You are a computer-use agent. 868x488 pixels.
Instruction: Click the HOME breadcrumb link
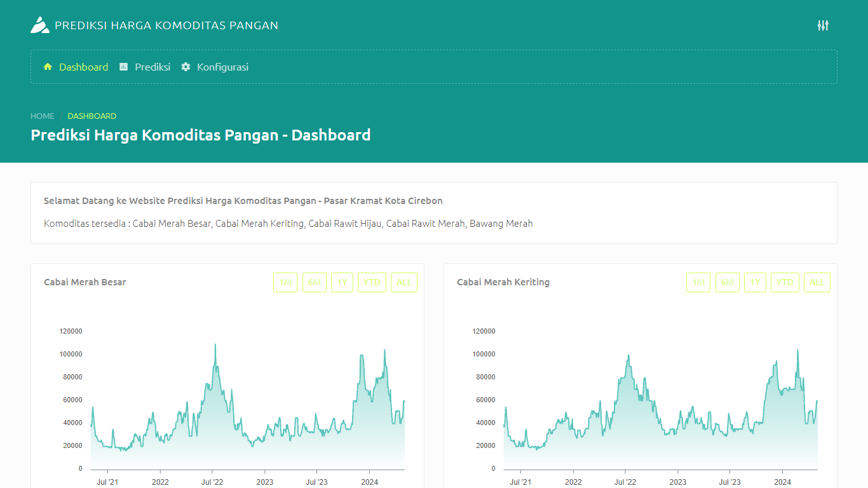[43, 116]
